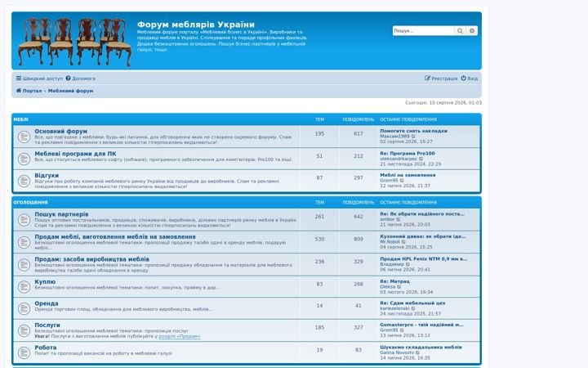Open the Куплю forum
588x368 pixels.
click(x=45, y=281)
